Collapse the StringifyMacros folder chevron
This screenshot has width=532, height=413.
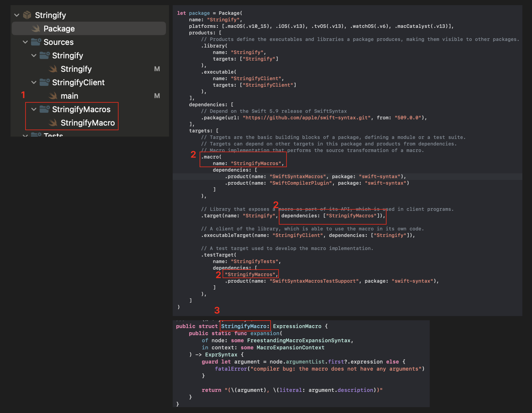point(34,109)
